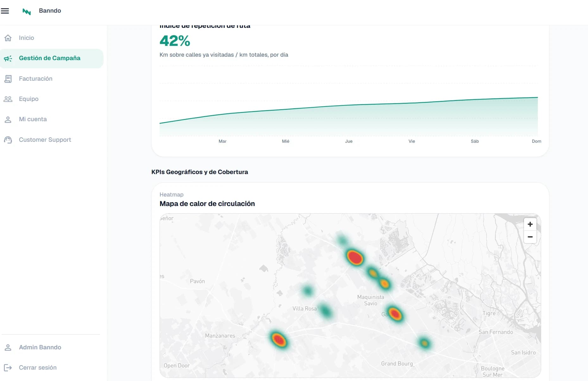Click the 'Sáb' axis label

pos(475,141)
